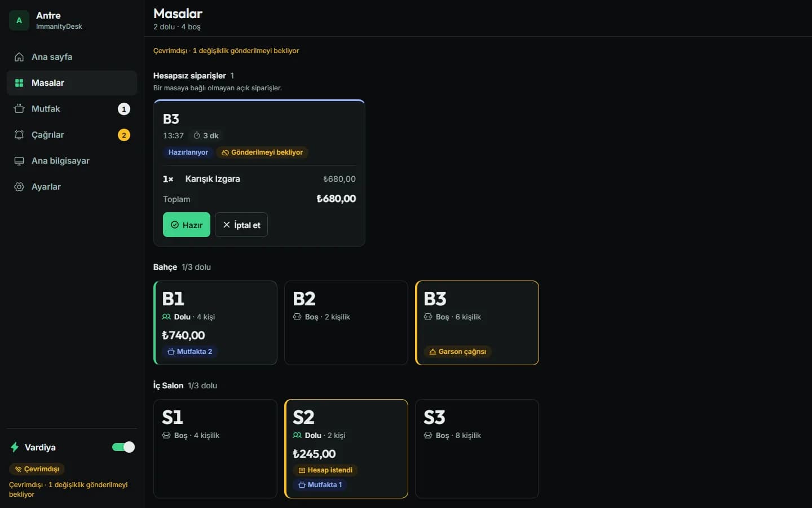This screenshot has width=812, height=508.
Task: Cancel the order with İptal et
Action: pyautogui.click(x=241, y=225)
